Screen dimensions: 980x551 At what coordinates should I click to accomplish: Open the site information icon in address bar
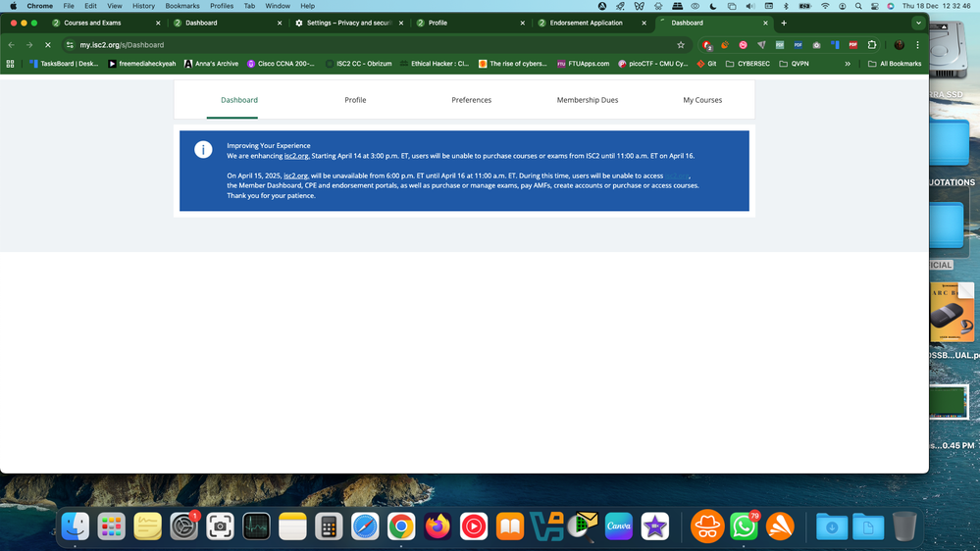70,45
